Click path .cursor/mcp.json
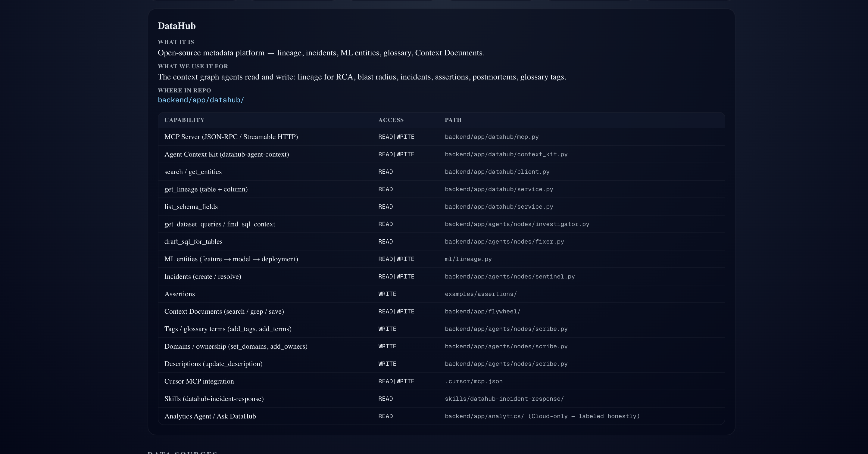This screenshot has width=868, height=454. click(x=474, y=381)
